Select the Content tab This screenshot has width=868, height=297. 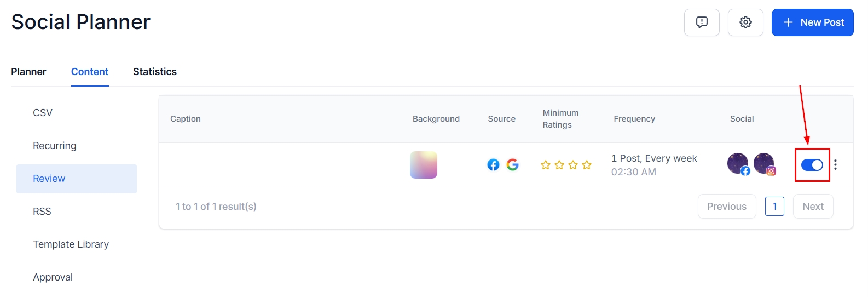[90, 72]
